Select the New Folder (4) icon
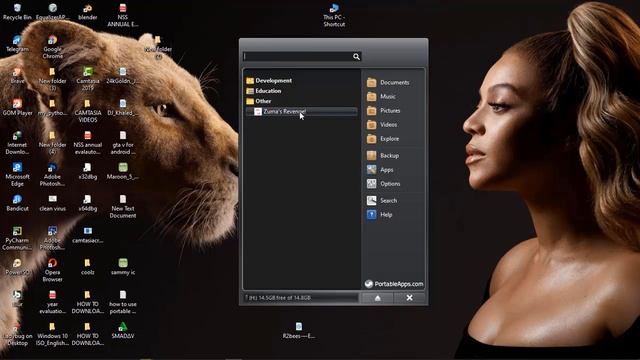The height and width of the screenshot is (360, 640). [52, 142]
